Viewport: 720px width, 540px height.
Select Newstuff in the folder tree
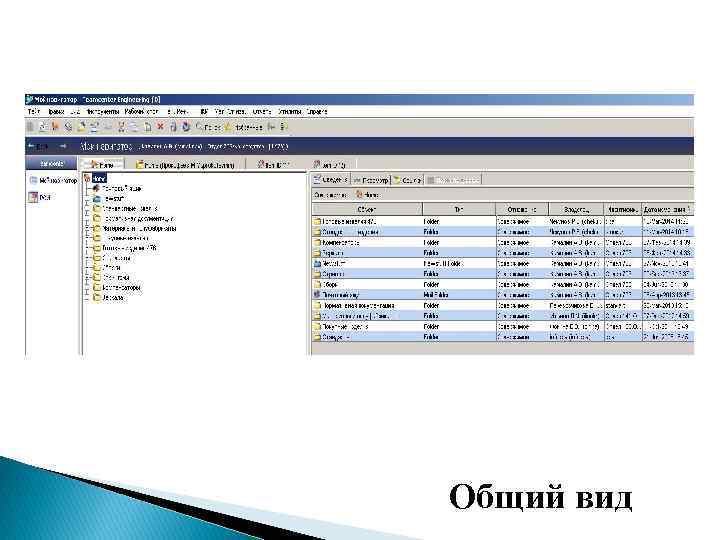point(109,199)
